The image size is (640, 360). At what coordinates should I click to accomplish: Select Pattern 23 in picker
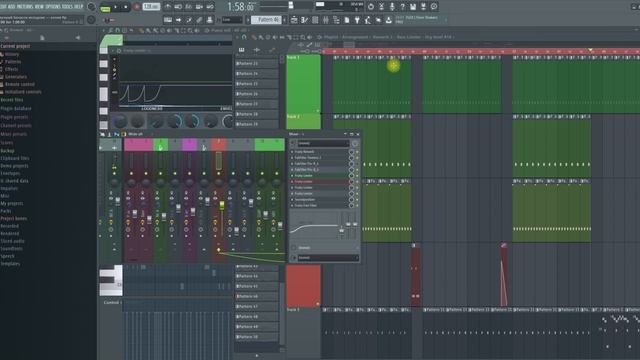point(256,64)
